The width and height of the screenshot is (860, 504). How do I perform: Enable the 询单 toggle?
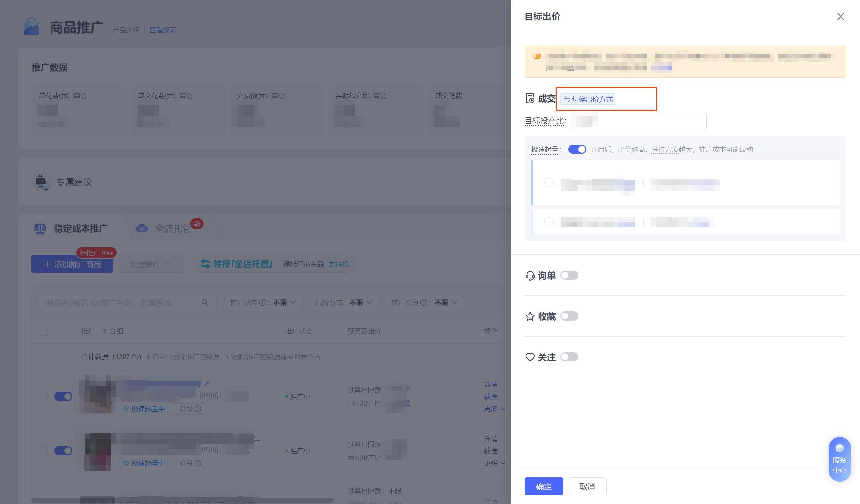(569, 275)
